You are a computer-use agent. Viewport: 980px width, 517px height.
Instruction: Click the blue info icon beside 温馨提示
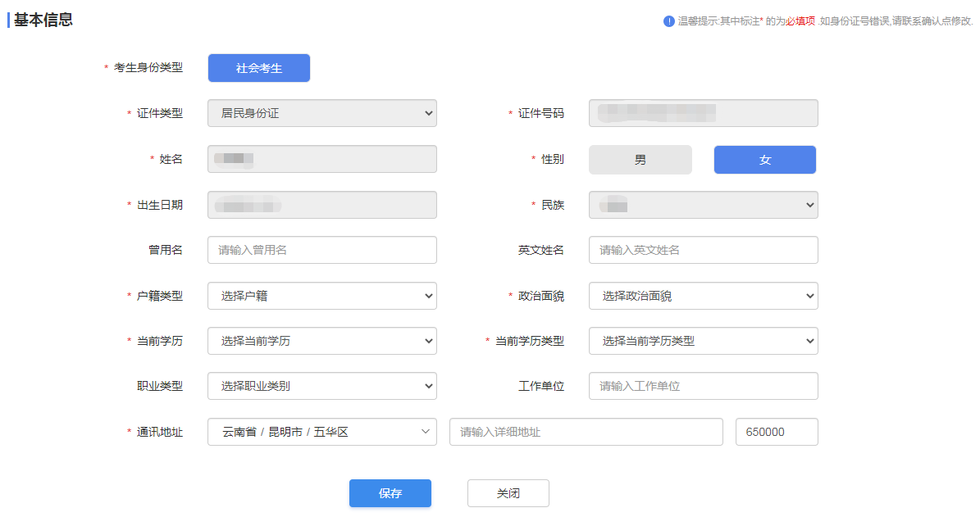click(669, 21)
